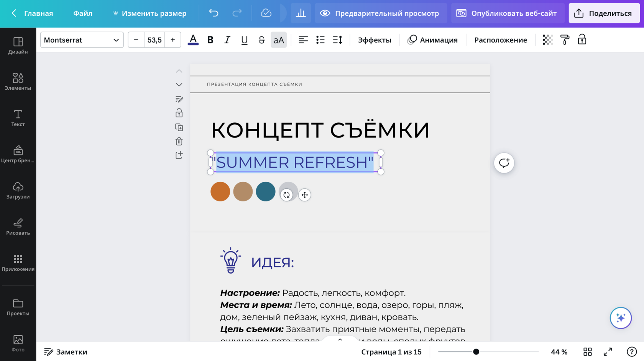Copy style with paint roller icon
Screen dimensions: 644x361
(565, 40)
